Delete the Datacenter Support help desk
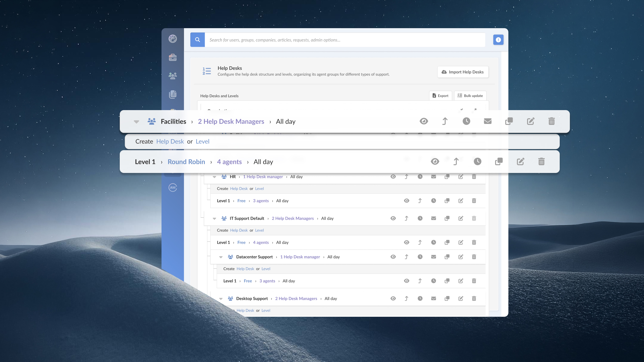Viewport: 644px width, 362px height. 474,257
